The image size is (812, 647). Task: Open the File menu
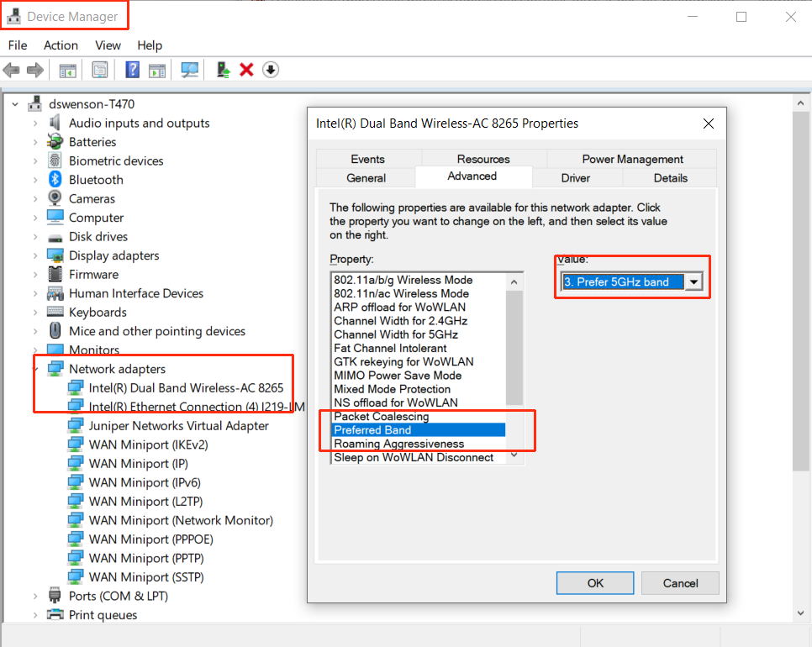tap(18, 45)
